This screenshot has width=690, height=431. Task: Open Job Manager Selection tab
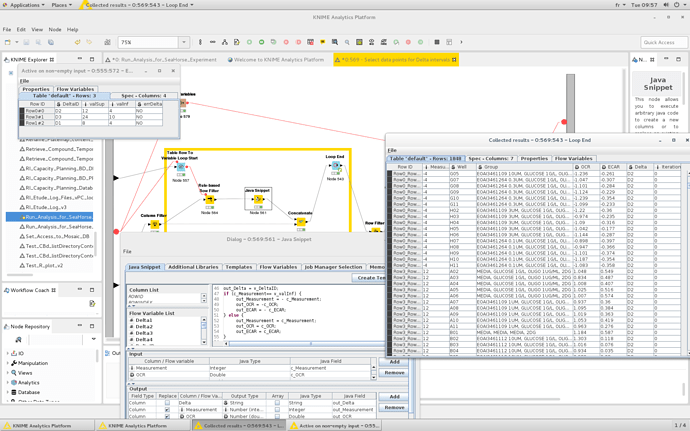[333, 267]
